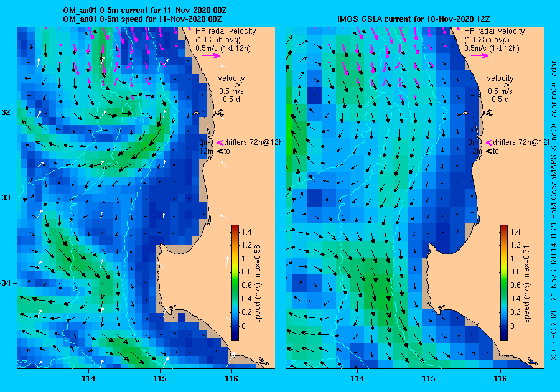The height and width of the screenshot is (392, 560).
Task: Click the right map's magenta HF radar legend arrow
Action: 480,55
